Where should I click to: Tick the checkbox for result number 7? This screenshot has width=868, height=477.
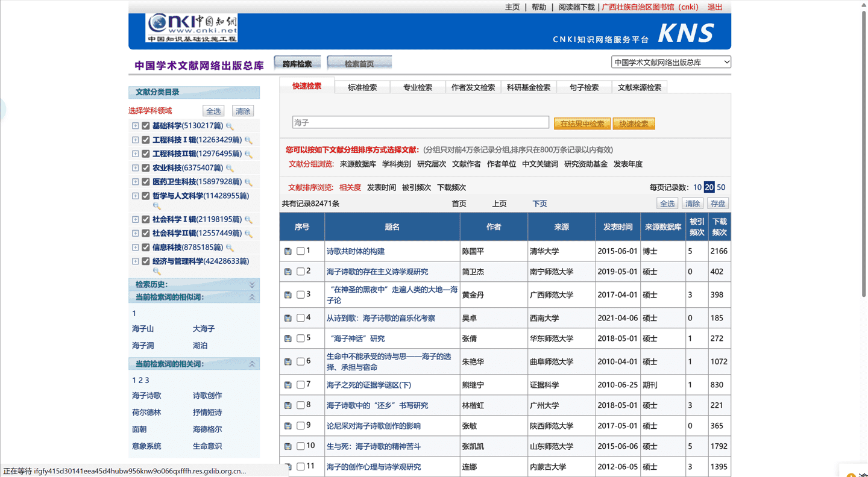pyautogui.click(x=300, y=385)
